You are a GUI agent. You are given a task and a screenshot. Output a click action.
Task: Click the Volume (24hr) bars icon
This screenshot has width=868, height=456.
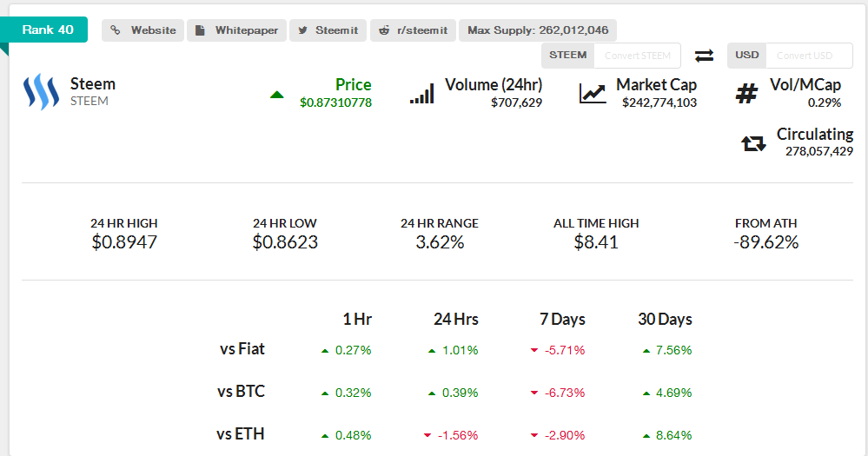click(x=421, y=93)
